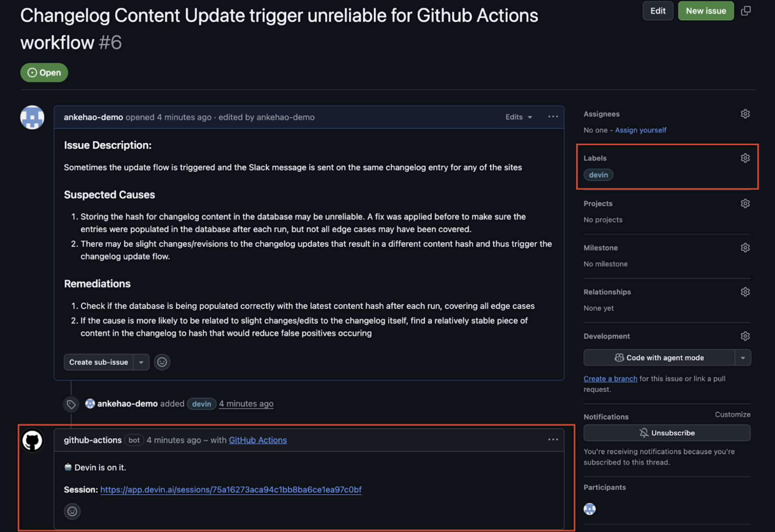
Task: Open the Edits history dropdown
Action: coord(518,117)
